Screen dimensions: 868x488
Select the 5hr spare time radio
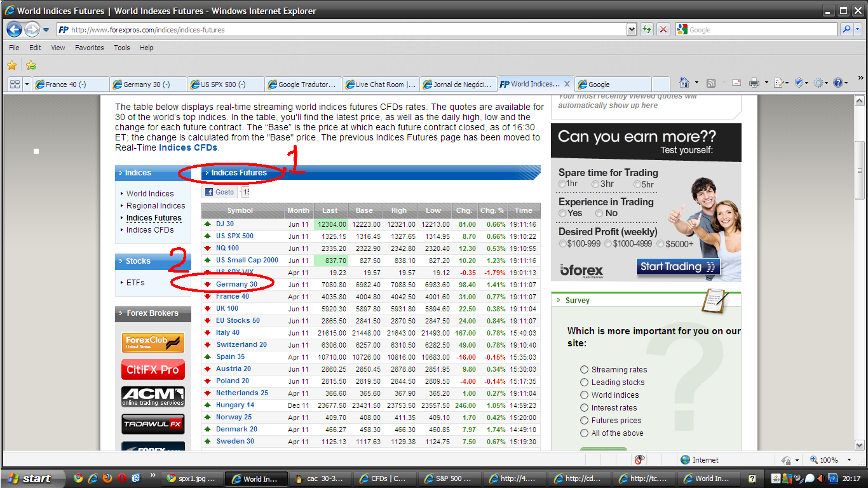(x=637, y=184)
